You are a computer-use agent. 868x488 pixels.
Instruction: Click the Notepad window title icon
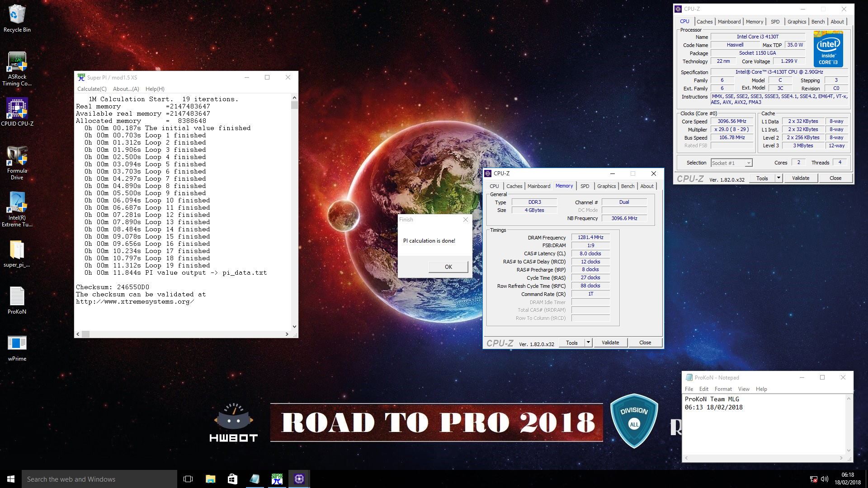(689, 377)
